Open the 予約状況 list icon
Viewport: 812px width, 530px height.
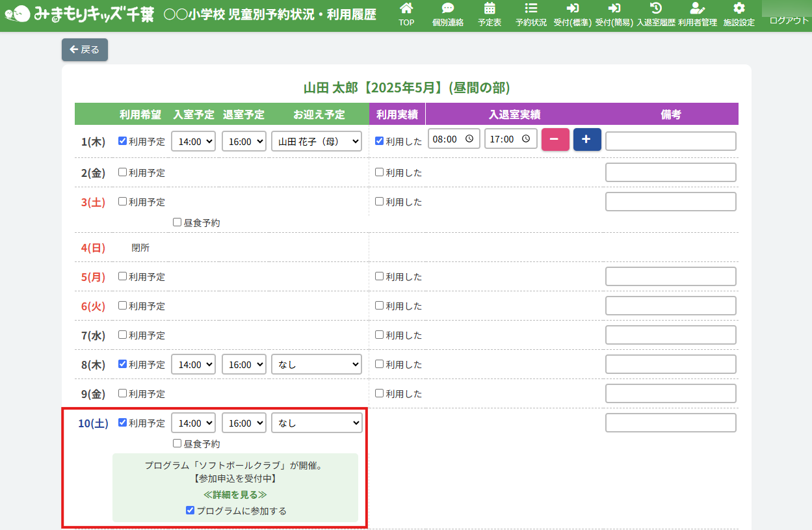point(531,9)
